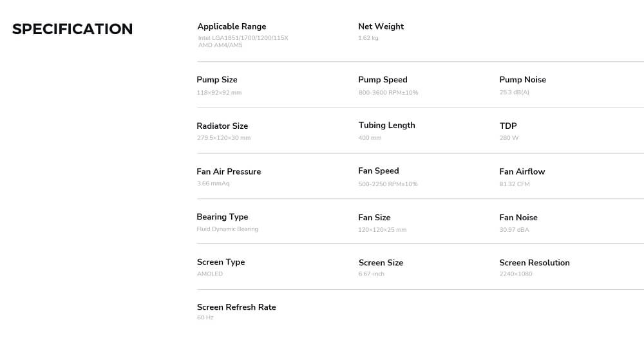Click the Pump Speed label

click(383, 80)
